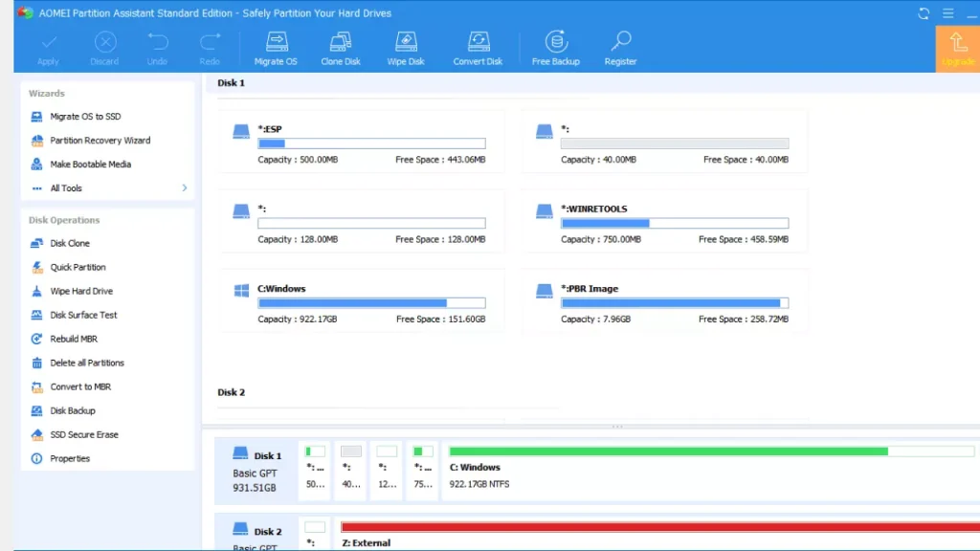980x551 pixels.
Task: Open disk Properties in sidebar
Action: [x=70, y=458]
